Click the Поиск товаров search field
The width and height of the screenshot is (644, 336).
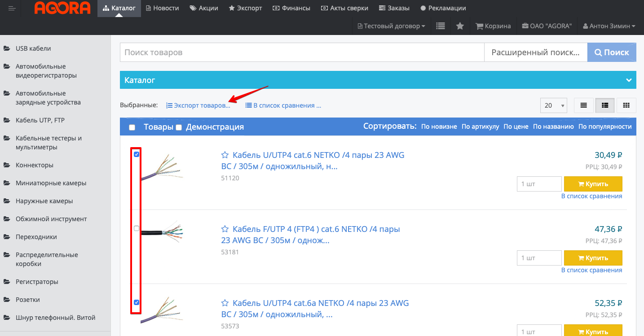coord(302,52)
